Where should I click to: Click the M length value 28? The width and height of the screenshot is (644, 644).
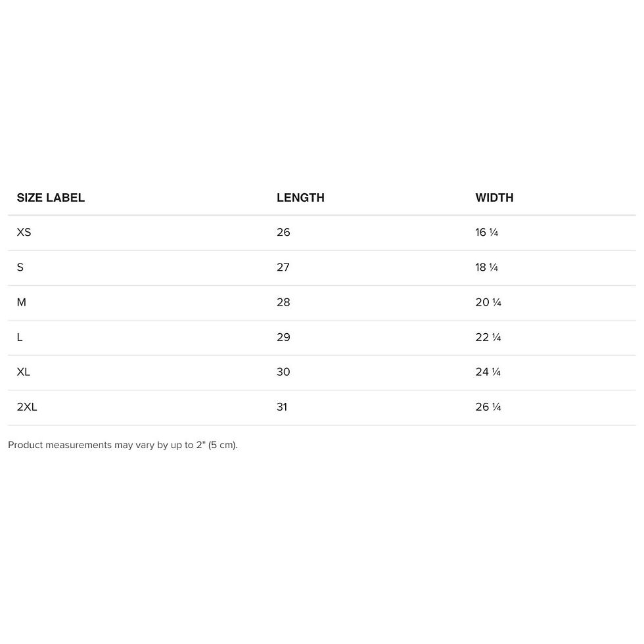[x=283, y=302]
